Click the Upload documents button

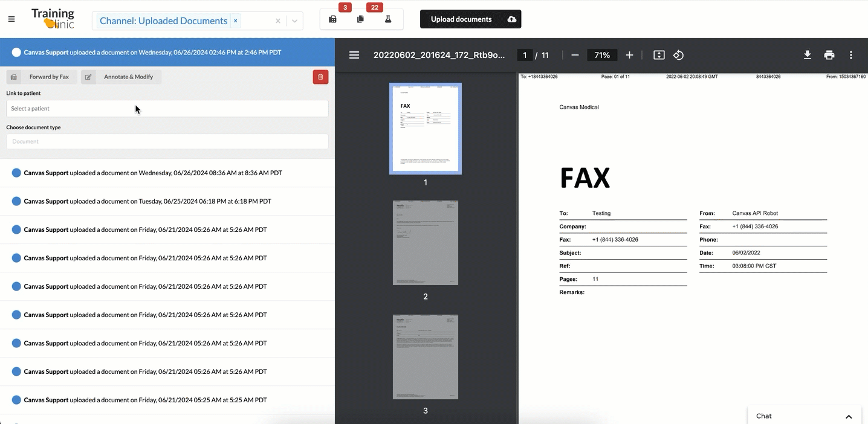point(470,19)
